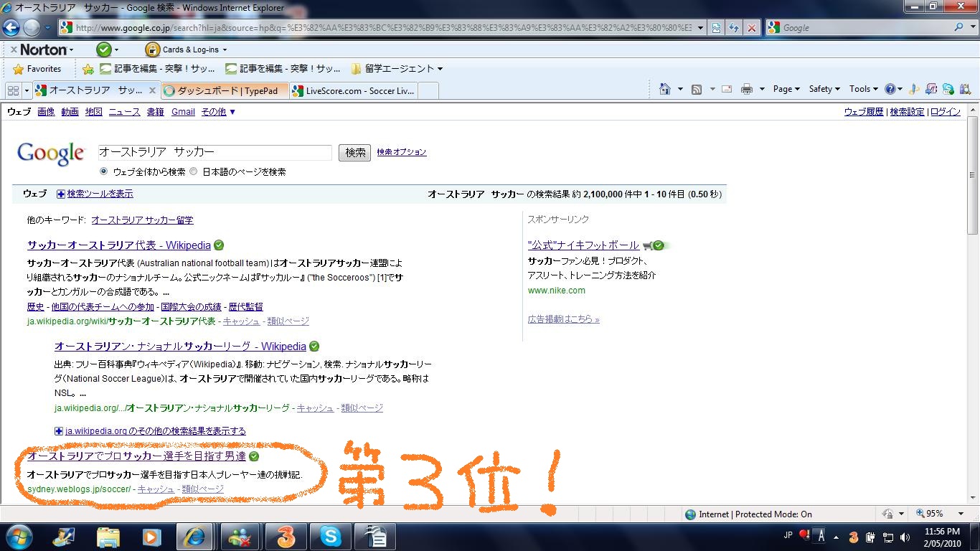980x551 pixels.
Task: Click the Home icon in command bar
Action: coord(664,89)
